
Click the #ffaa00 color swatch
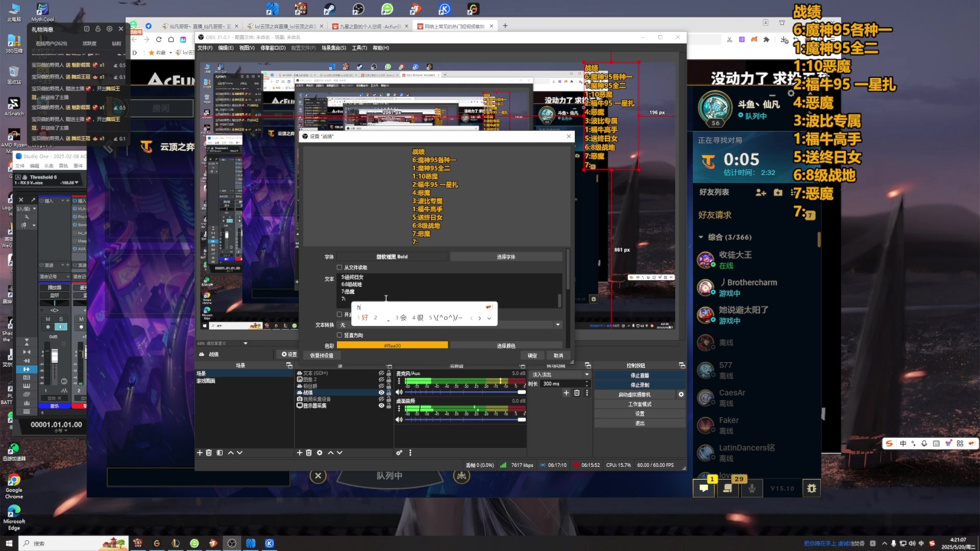pos(392,345)
